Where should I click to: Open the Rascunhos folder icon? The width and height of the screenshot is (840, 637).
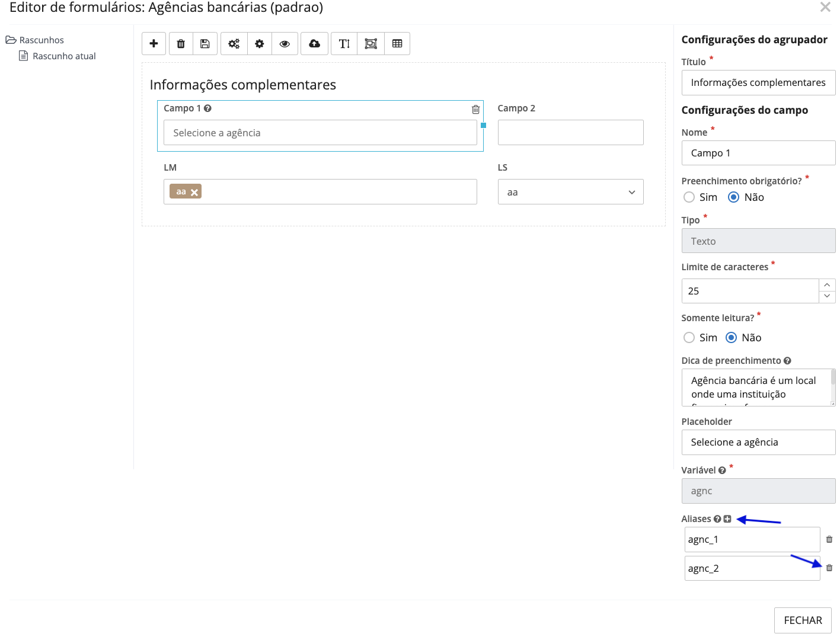(11, 40)
